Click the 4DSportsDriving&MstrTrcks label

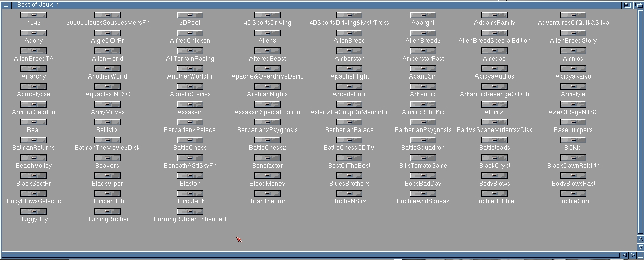pyautogui.click(x=349, y=23)
